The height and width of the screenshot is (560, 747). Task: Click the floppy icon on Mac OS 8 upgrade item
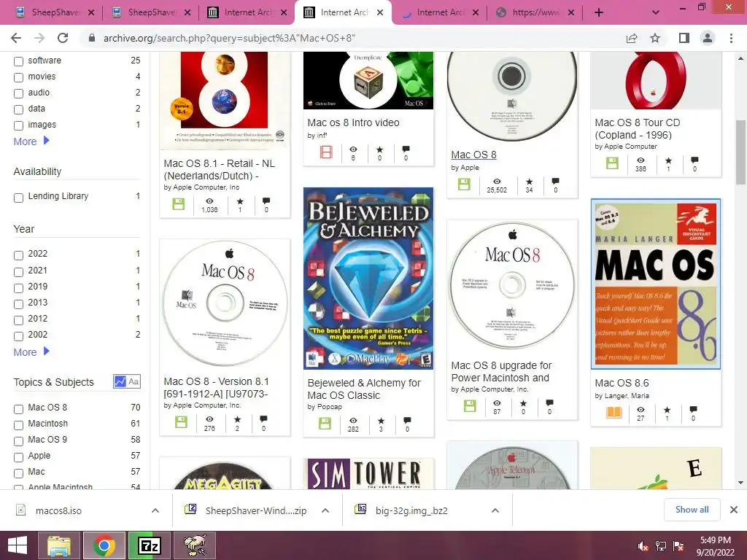click(x=470, y=406)
